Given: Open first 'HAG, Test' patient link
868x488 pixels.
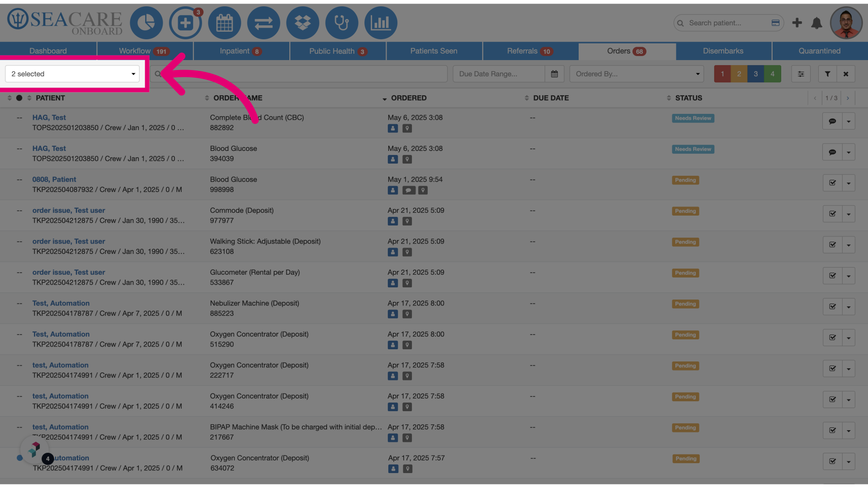Looking at the screenshot, I should point(49,117).
